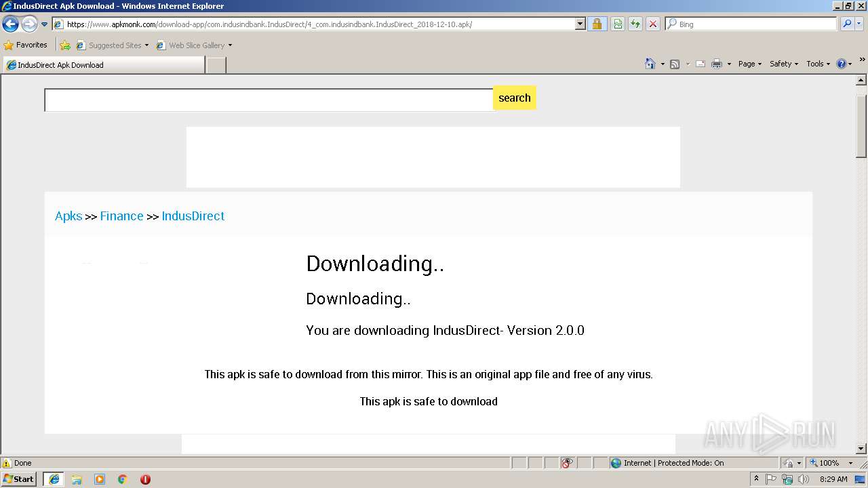
Task: Open the Windows Start menu
Action: (x=19, y=479)
